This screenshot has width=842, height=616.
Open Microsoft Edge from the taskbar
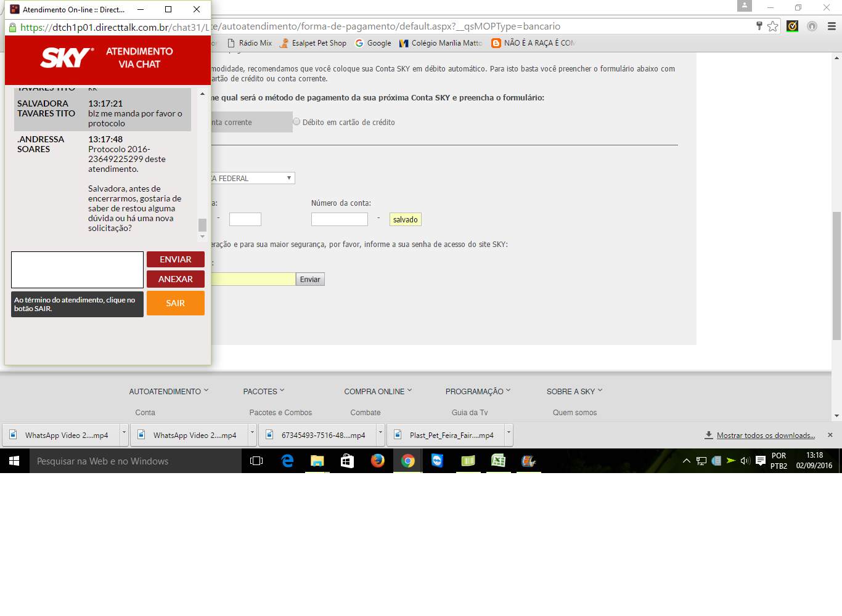(287, 461)
